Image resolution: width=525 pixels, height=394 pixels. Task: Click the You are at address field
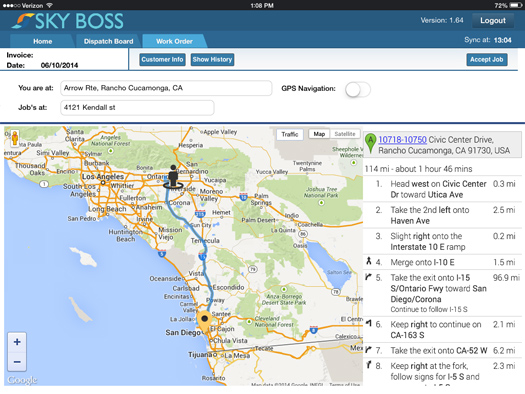(x=166, y=88)
